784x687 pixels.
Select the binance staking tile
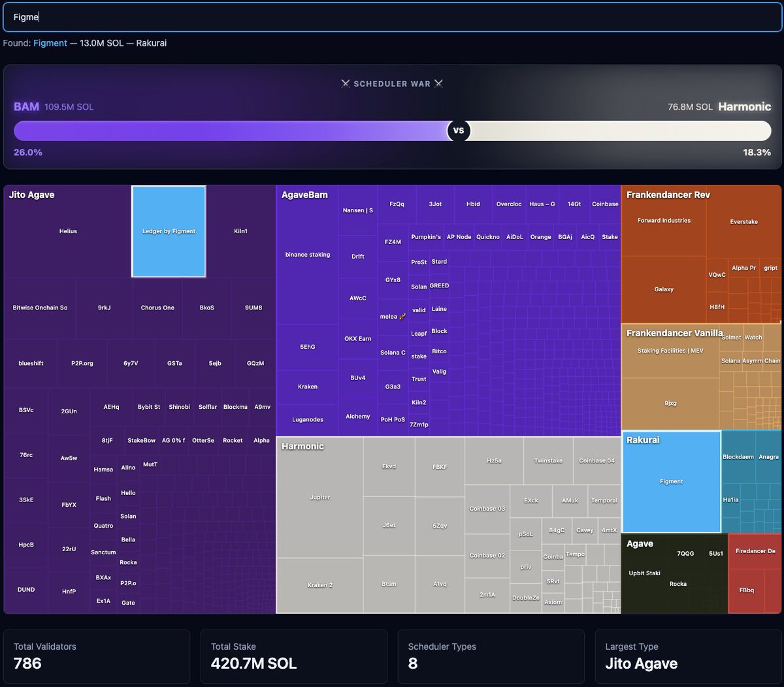pyautogui.click(x=308, y=255)
